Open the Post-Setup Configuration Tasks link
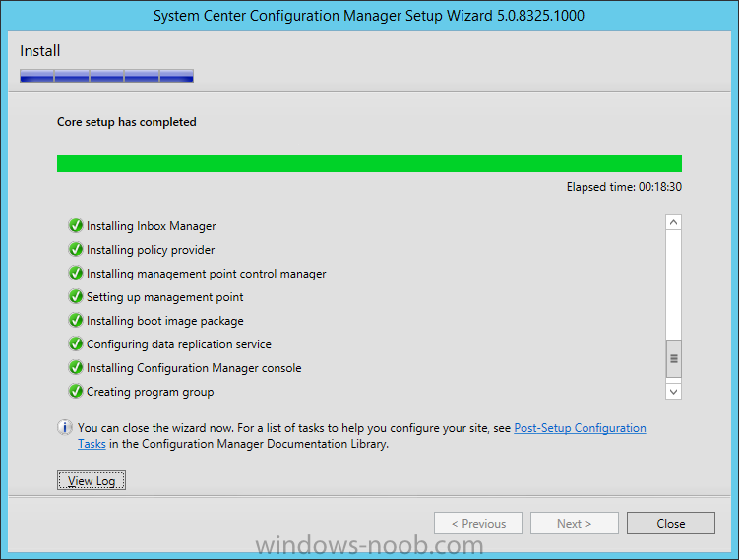 [x=580, y=428]
